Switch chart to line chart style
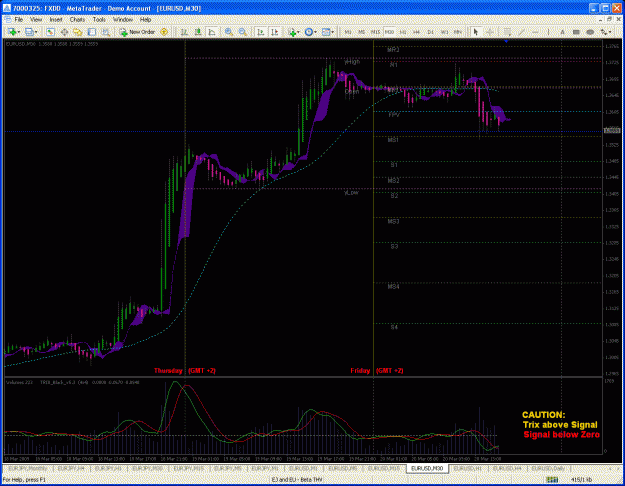Viewport: 625px width, 486px height. coord(212,32)
